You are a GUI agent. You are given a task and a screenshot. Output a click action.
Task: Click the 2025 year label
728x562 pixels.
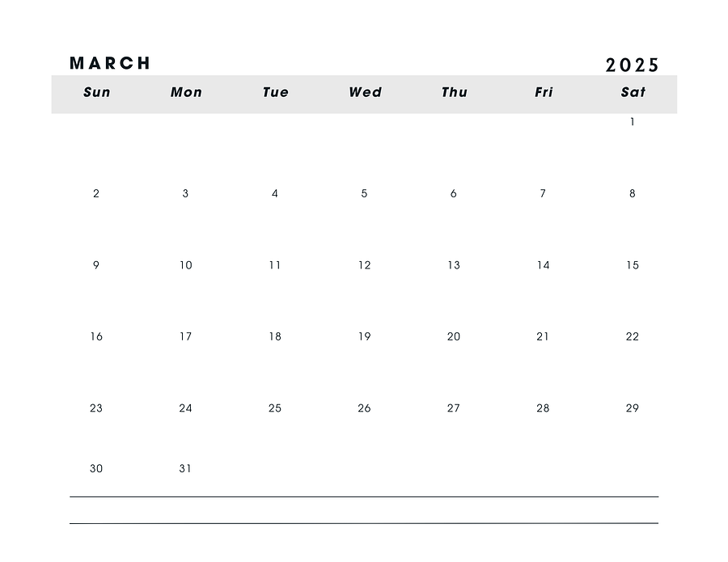coord(632,65)
